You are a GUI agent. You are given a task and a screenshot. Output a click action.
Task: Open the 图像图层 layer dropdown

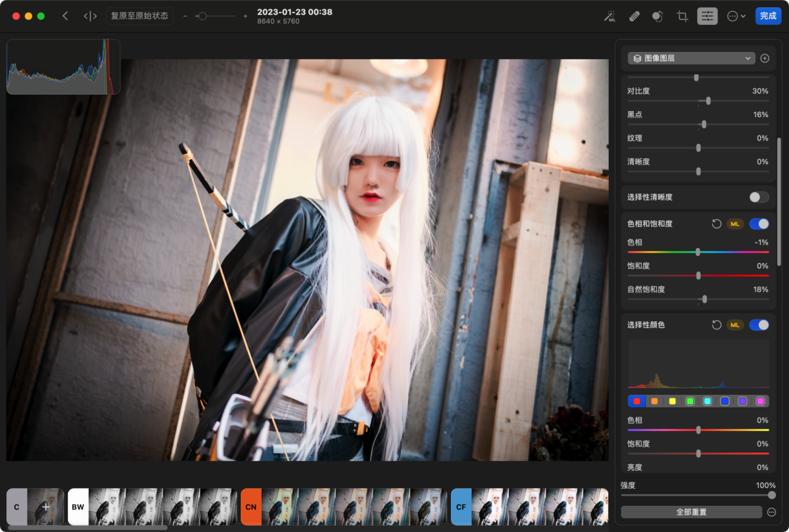pyautogui.click(x=691, y=58)
